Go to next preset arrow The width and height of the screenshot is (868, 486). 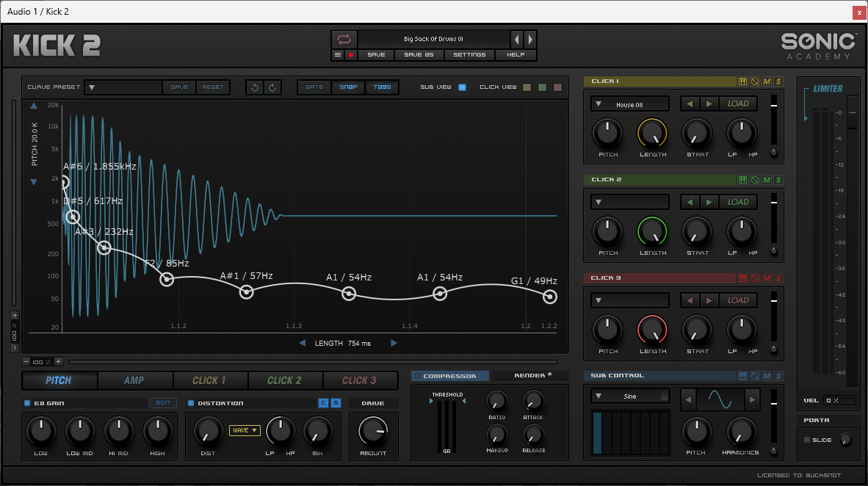530,40
